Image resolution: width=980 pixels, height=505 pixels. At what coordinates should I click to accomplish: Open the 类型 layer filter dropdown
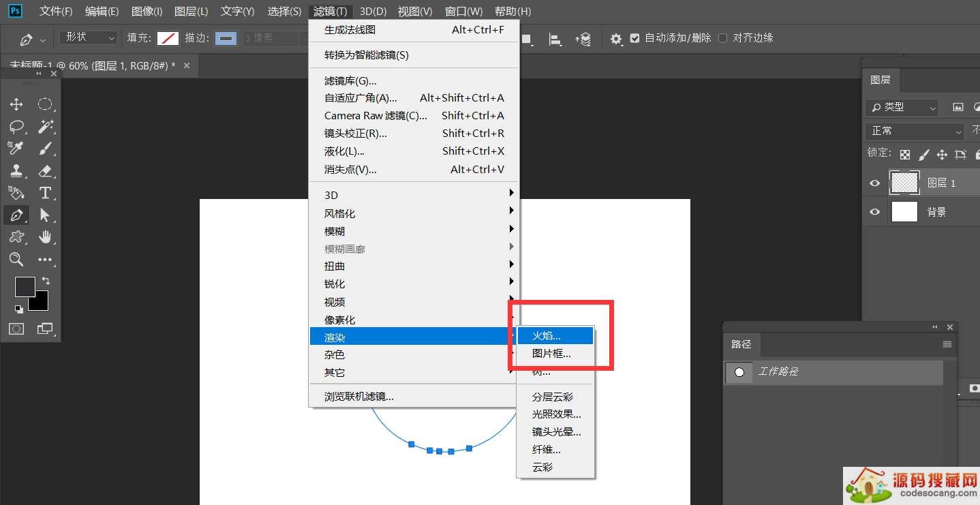[x=902, y=107]
